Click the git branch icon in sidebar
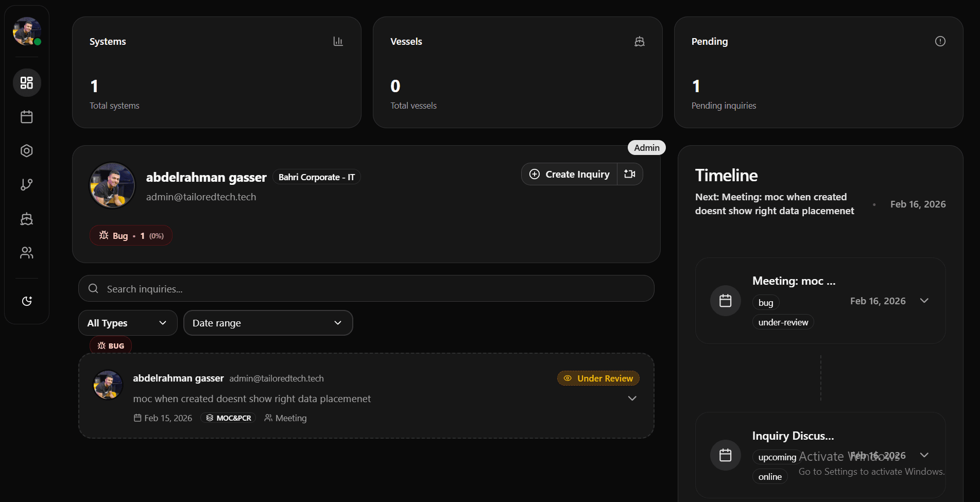 tap(27, 184)
